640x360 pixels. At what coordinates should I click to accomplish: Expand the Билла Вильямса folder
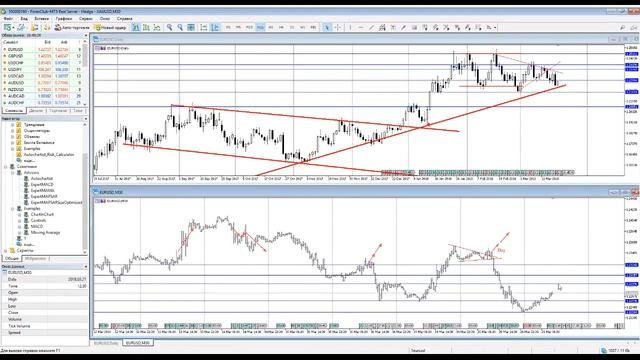(x=13, y=143)
